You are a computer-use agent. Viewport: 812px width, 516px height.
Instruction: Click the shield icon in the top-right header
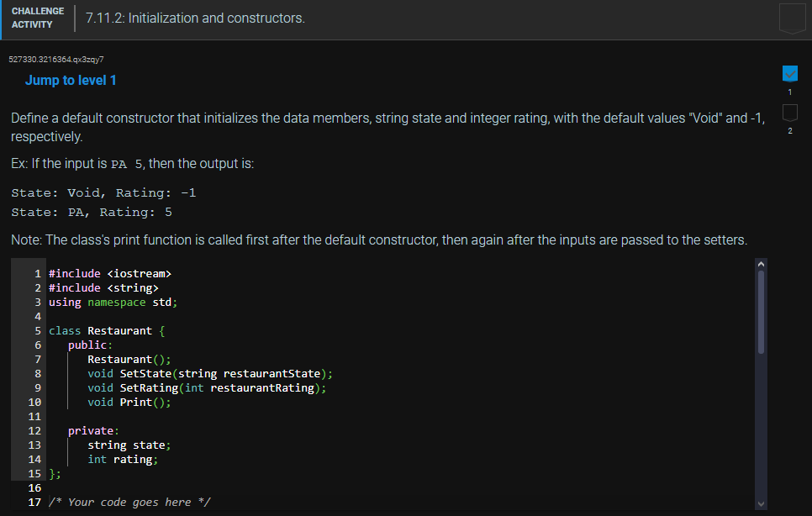(791, 18)
